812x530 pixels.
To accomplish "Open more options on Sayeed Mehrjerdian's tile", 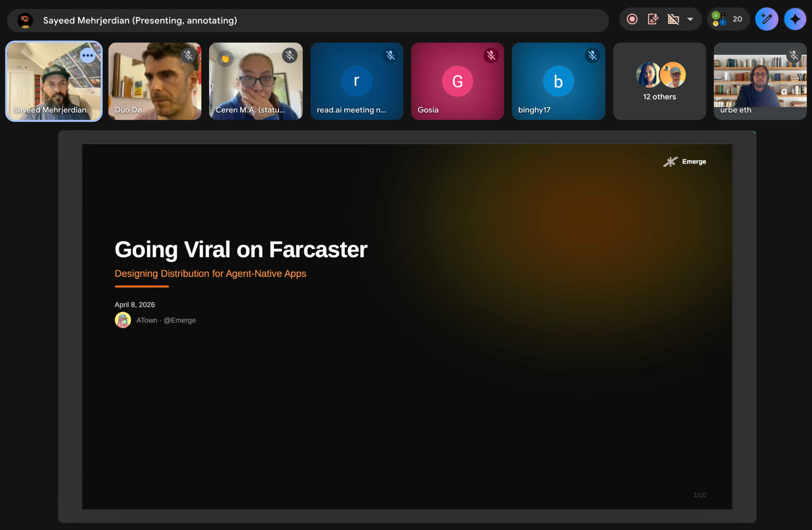I will pyautogui.click(x=88, y=56).
